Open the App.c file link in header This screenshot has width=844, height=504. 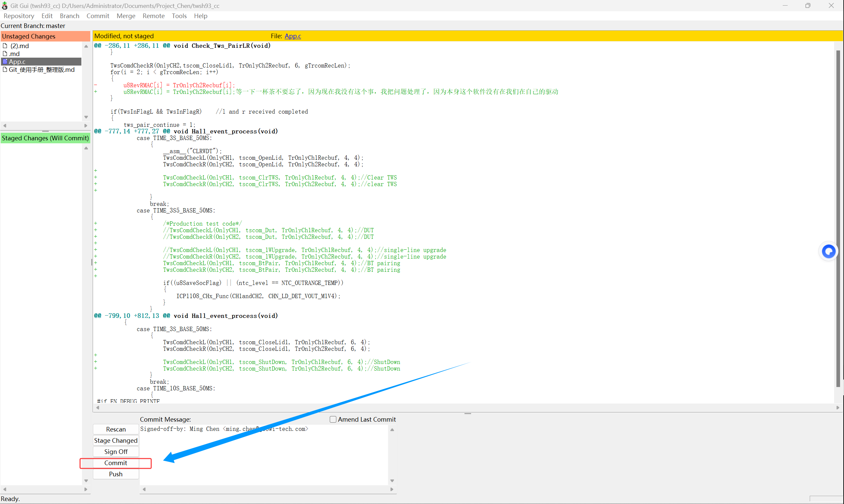pos(293,36)
